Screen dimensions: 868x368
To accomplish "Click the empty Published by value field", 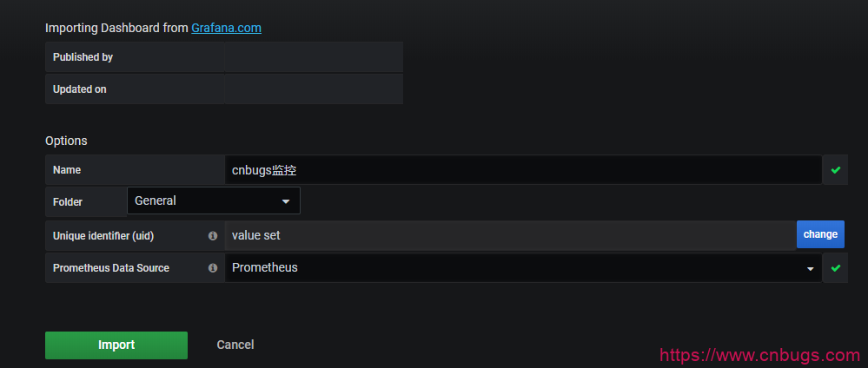I will (x=314, y=57).
